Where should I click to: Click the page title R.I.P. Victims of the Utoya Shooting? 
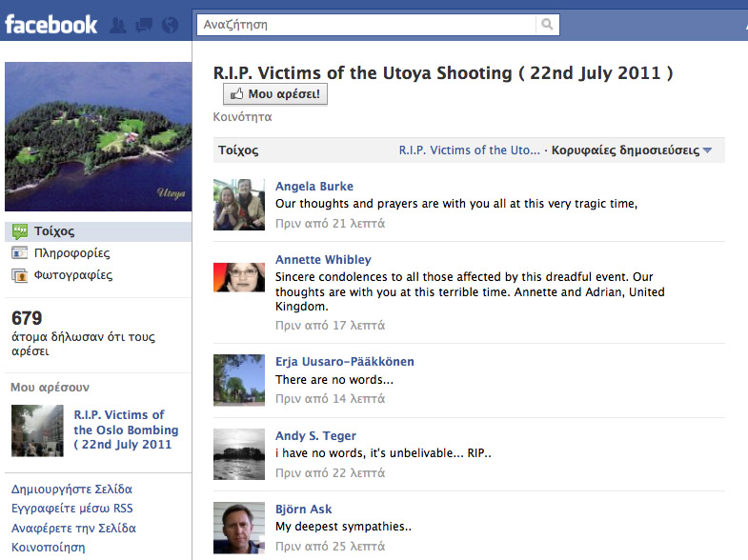[x=443, y=73]
